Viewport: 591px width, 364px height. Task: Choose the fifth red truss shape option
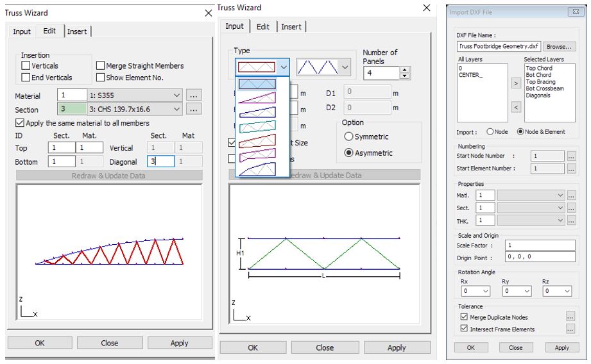(x=257, y=140)
